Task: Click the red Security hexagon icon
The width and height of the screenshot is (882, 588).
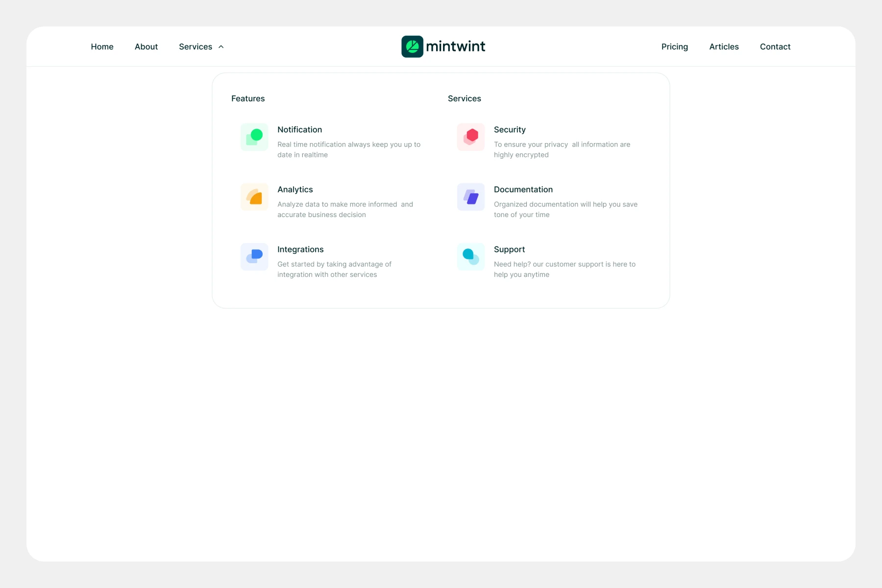Action: [471, 137]
